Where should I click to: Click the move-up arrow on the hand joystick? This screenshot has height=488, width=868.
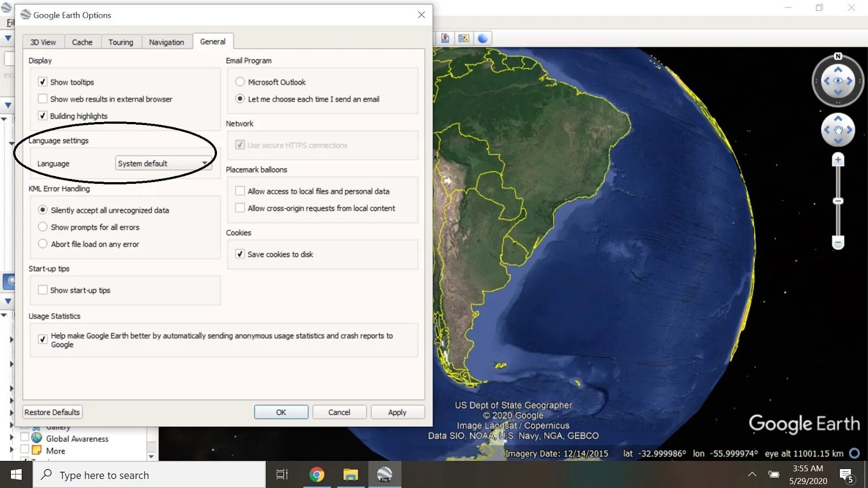click(838, 118)
